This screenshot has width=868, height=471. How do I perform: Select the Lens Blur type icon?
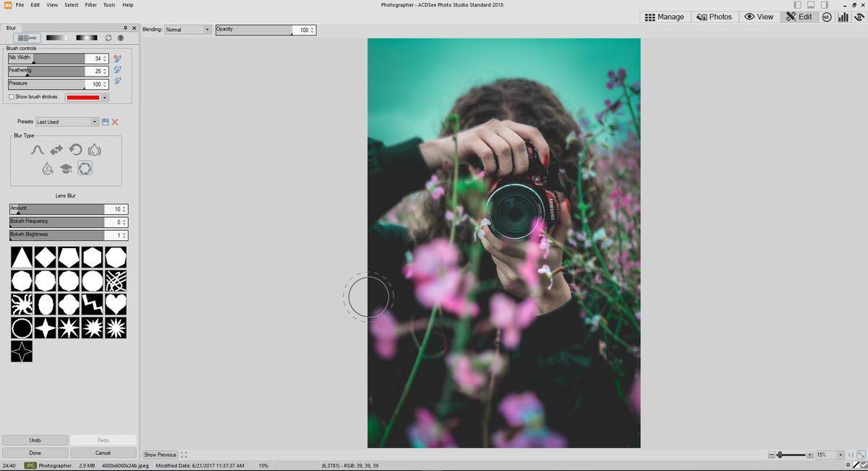pyautogui.click(x=85, y=169)
